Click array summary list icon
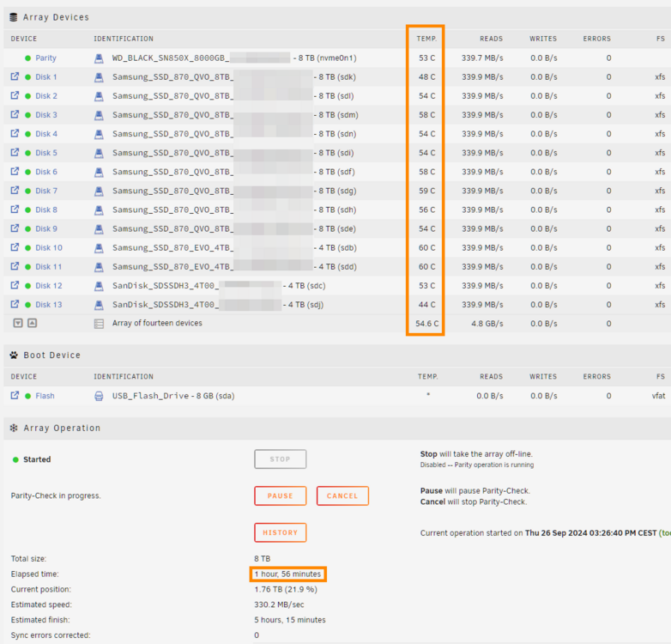 pos(99,324)
